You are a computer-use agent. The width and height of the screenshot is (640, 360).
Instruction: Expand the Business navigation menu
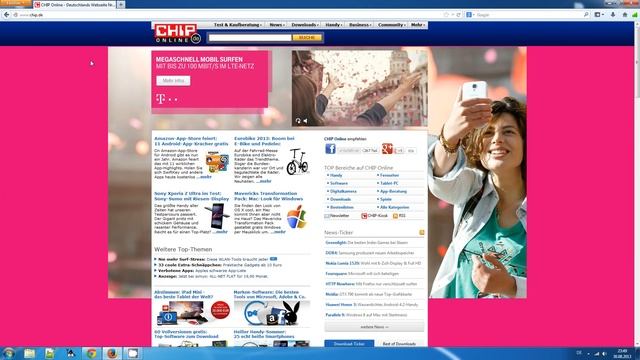[x=360, y=25]
